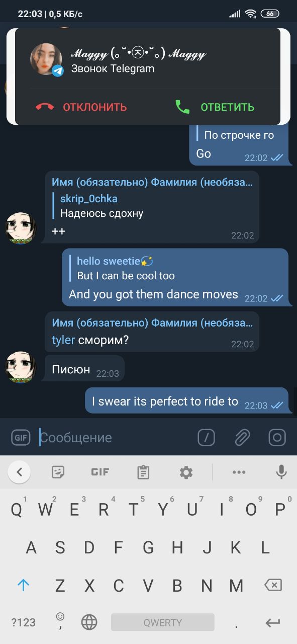Switch keyboard language with globe key

tap(89, 622)
